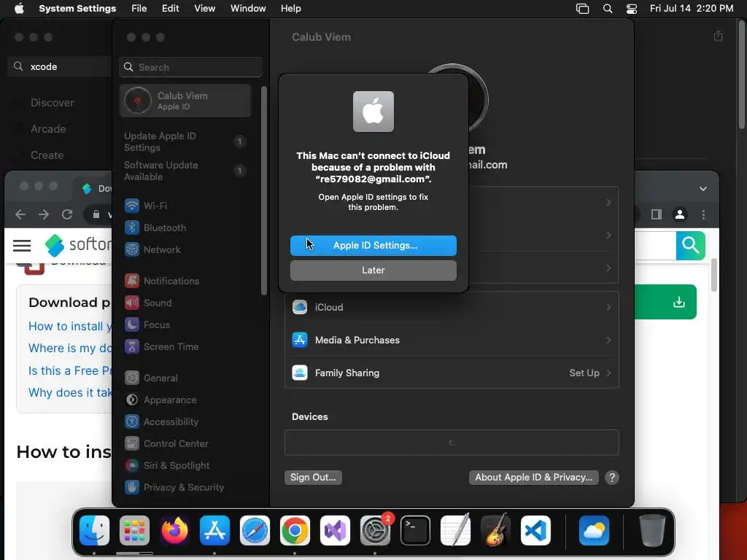Open Software Update Available notice
This screenshot has width=747, height=560.
[185, 171]
